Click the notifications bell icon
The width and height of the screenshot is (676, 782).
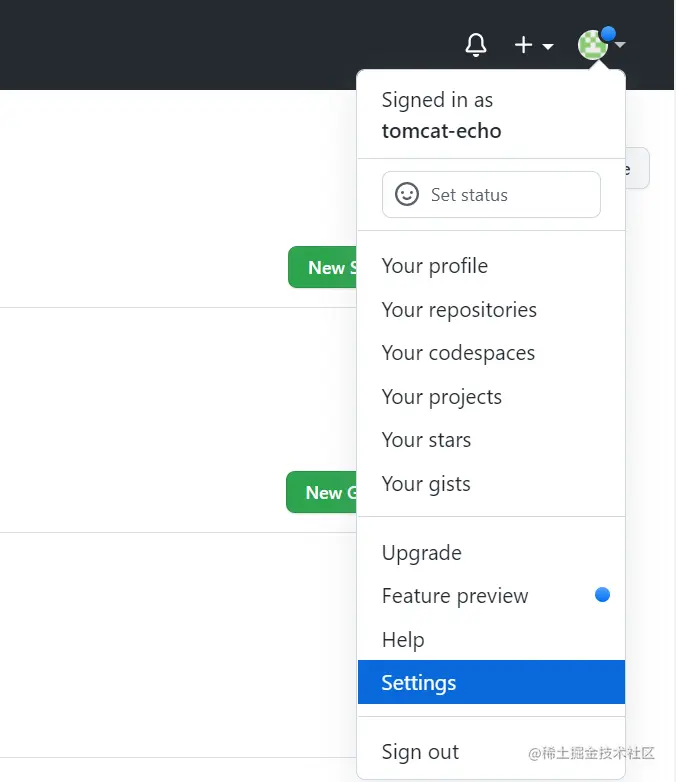tap(476, 44)
